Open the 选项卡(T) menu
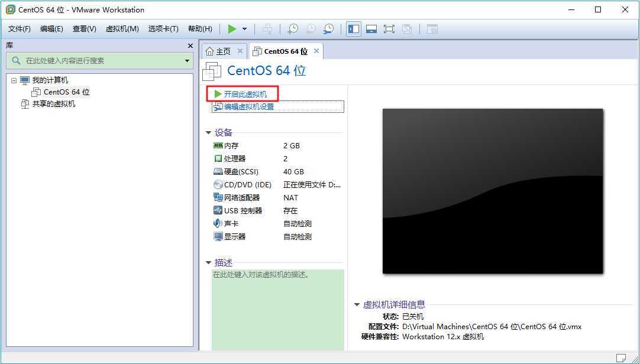The width and height of the screenshot is (640, 364). pyautogui.click(x=163, y=29)
